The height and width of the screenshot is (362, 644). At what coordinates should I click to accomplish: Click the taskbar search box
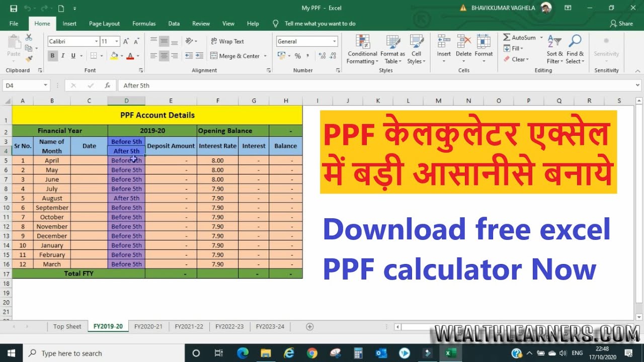point(104,353)
